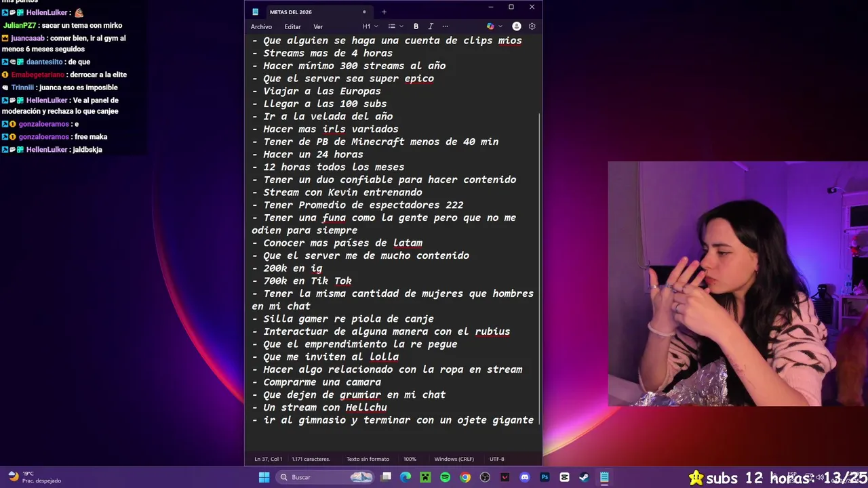The width and height of the screenshot is (868, 488).
Task: Click the unsaved dot on METAS DEL 2026 tab
Action: 364,12
